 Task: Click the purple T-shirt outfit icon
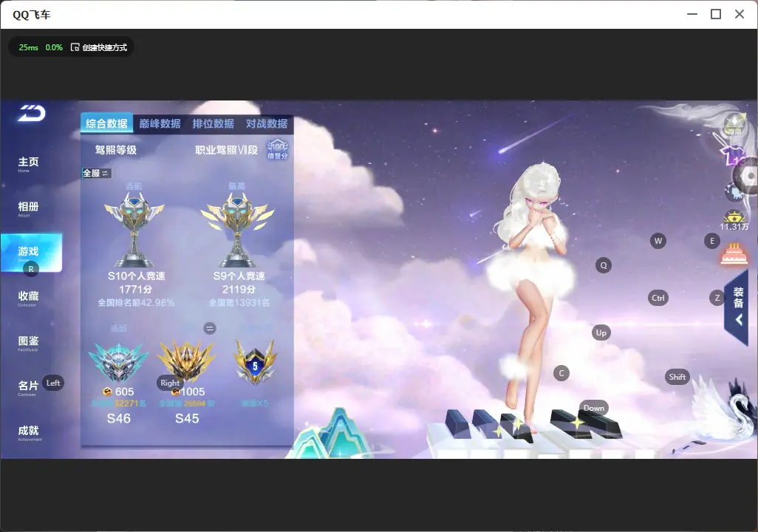click(x=733, y=156)
